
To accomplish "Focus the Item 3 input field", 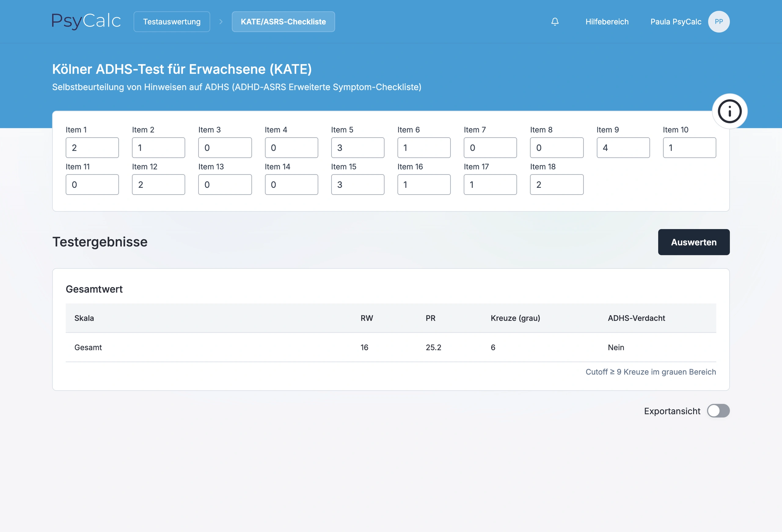I will (x=225, y=148).
